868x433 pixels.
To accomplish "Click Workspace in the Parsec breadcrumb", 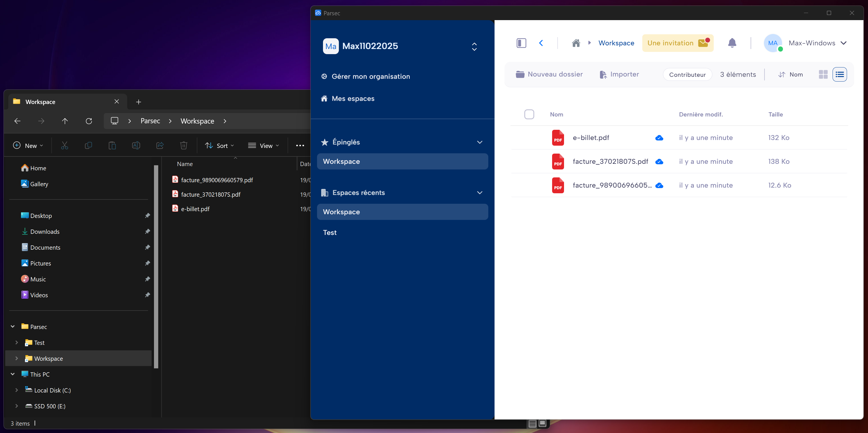I will point(616,43).
